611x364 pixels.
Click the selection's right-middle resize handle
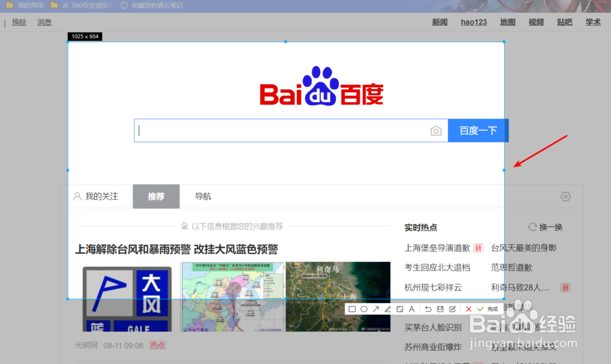pyautogui.click(x=504, y=170)
